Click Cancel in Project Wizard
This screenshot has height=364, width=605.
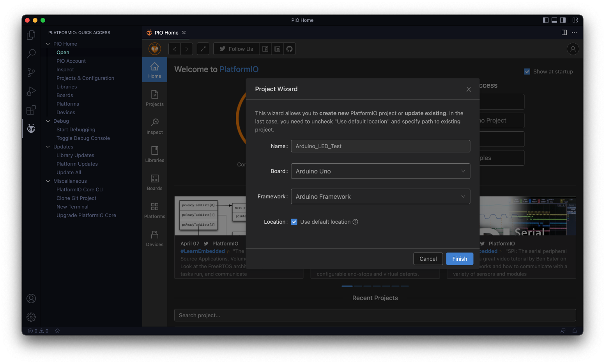click(428, 259)
